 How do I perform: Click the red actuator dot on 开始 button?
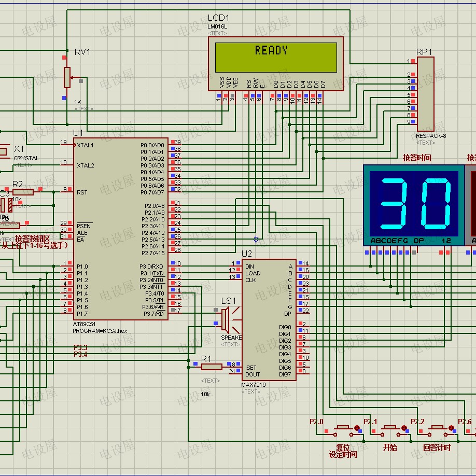pyautogui.click(x=404, y=428)
